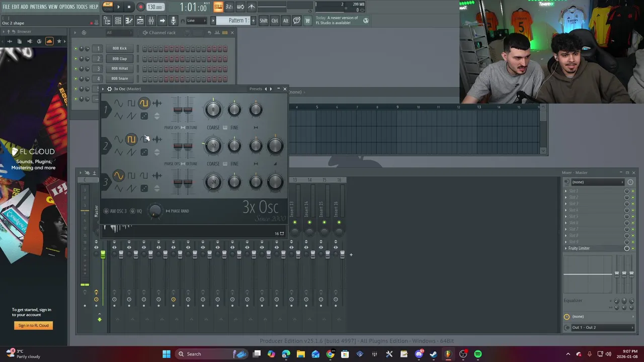Select sine wave shape for oscillator 1

coord(118,103)
